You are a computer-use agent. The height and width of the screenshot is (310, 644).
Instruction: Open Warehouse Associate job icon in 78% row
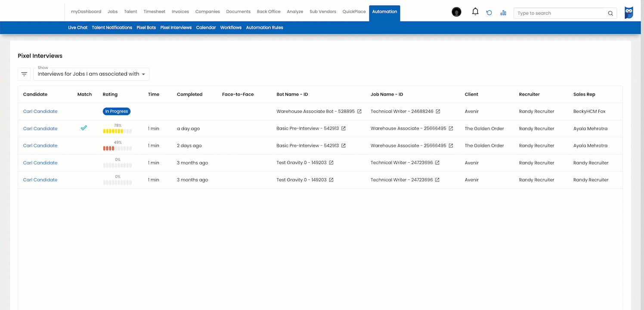[451, 129]
